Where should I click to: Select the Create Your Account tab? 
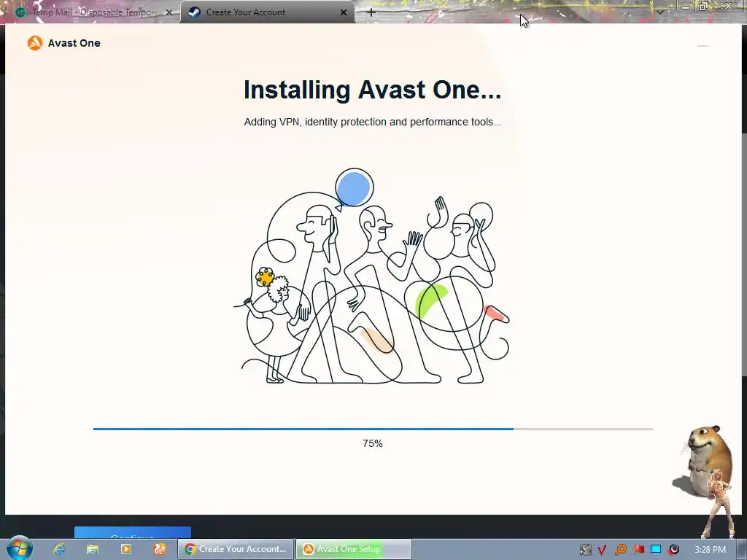267,12
